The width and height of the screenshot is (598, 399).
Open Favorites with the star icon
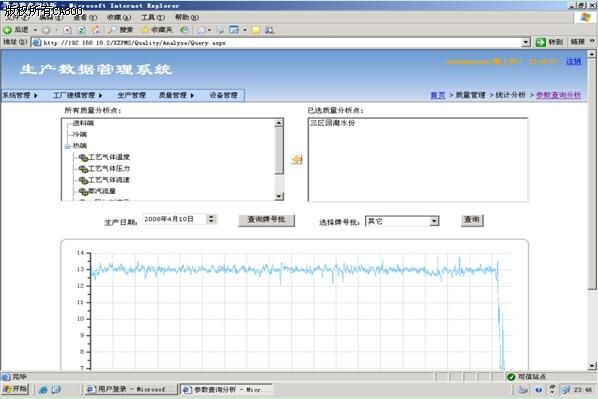(145, 30)
